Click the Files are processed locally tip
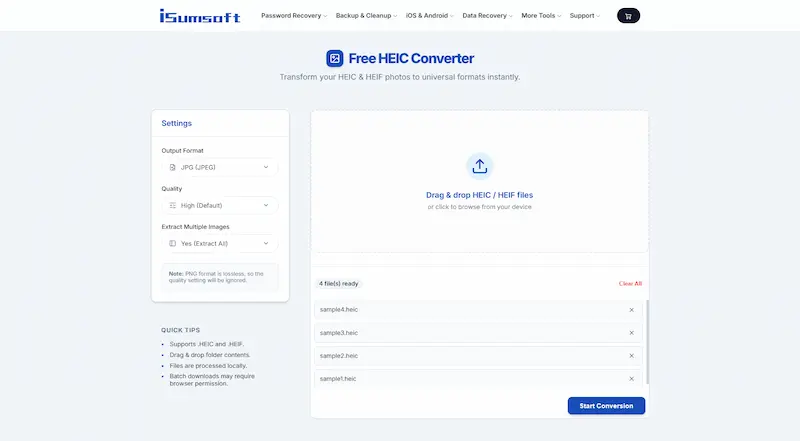Viewport: 800px width, 441px height. 208,365
